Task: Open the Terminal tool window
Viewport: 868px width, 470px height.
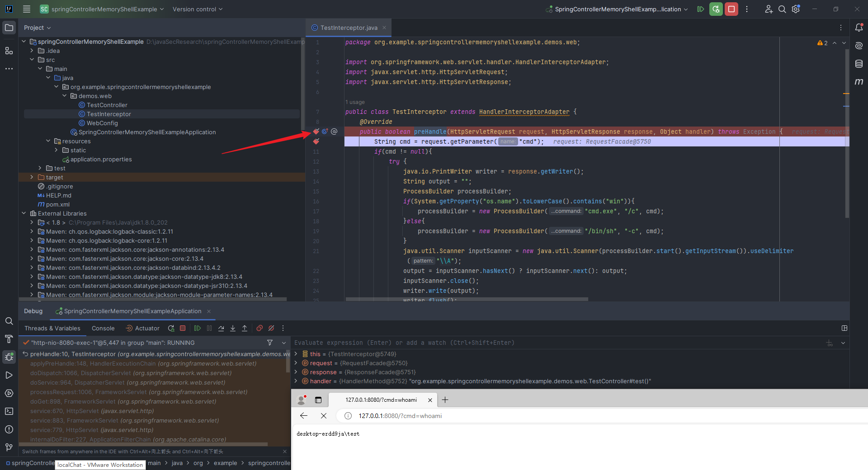Action: [x=9, y=411]
